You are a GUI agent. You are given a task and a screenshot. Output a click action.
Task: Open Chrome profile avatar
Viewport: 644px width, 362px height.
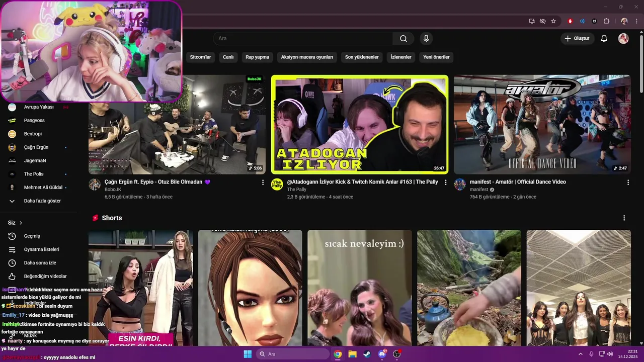click(x=624, y=21)
